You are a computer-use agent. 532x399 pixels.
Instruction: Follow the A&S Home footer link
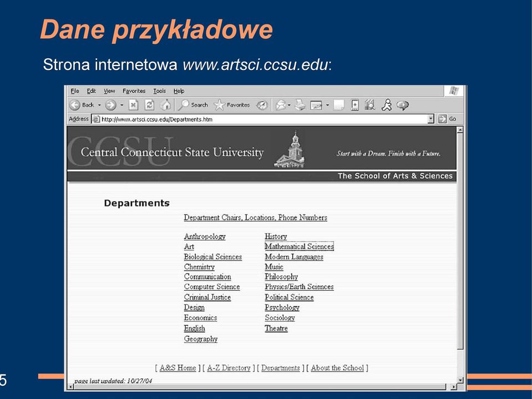click(178, 368)
